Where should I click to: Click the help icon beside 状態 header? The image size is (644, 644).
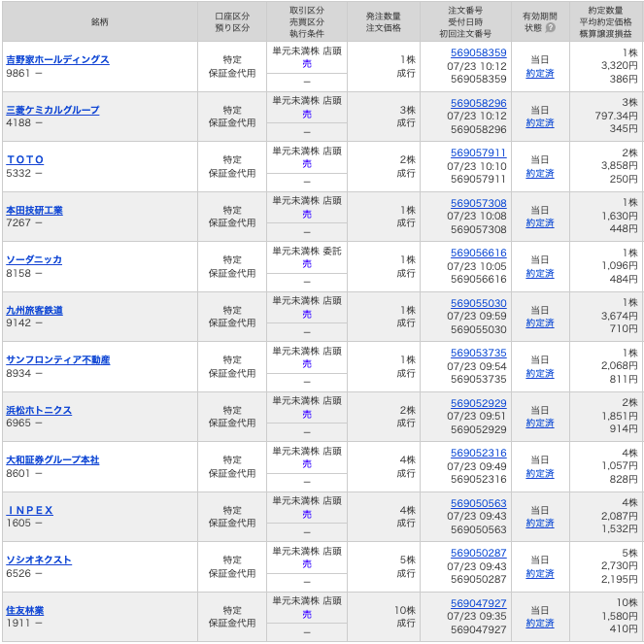[x=551, y=27]
